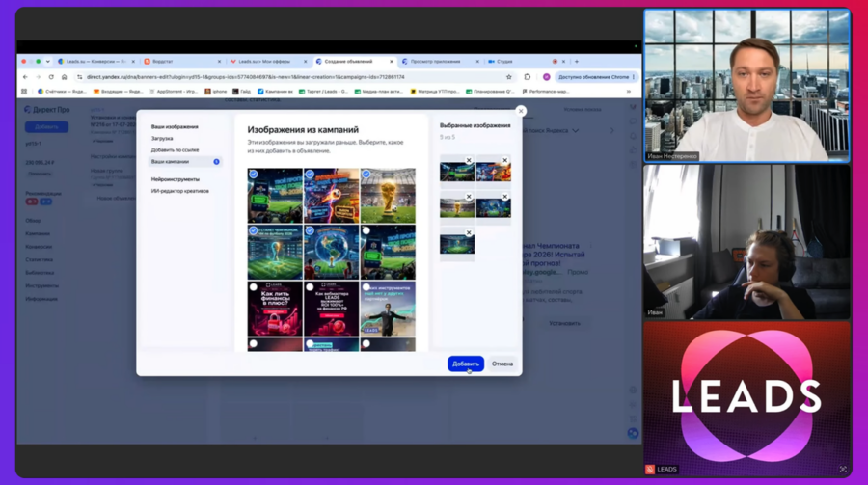
Task: Open the apps grid in bookmarks bar
Action: tap(24, 92)
